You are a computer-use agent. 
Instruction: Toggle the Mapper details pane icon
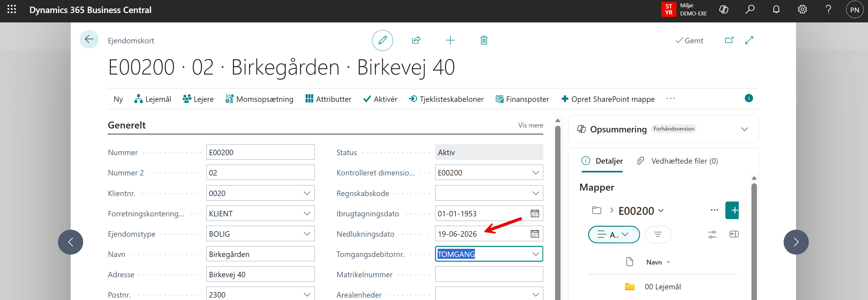coord(734,235)
